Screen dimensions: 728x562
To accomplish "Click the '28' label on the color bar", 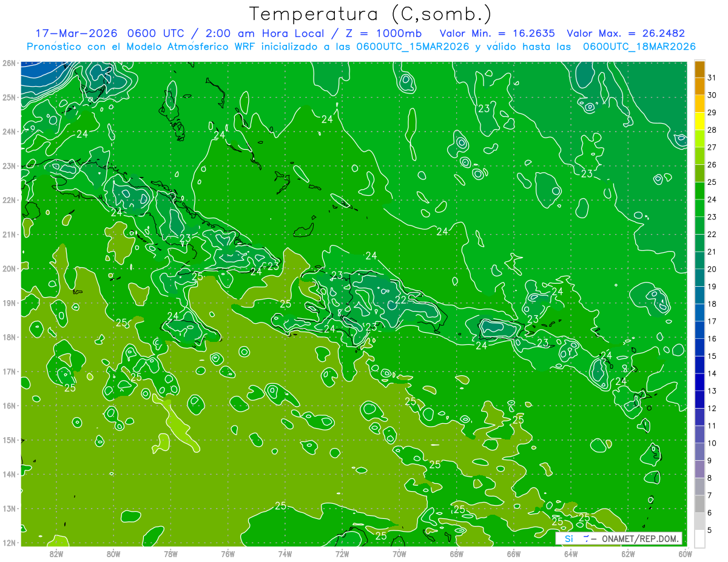I will pyautogui.click(x=712, y=130).
